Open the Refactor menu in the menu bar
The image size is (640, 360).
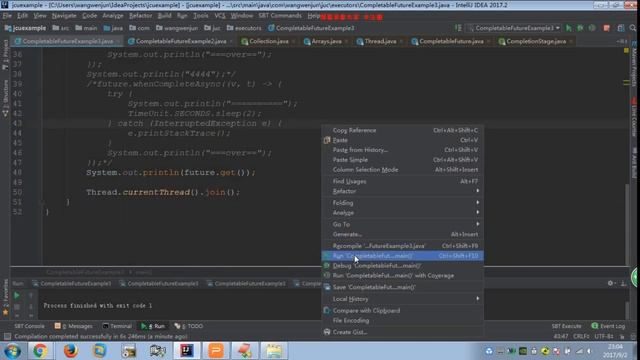point(140,16)
